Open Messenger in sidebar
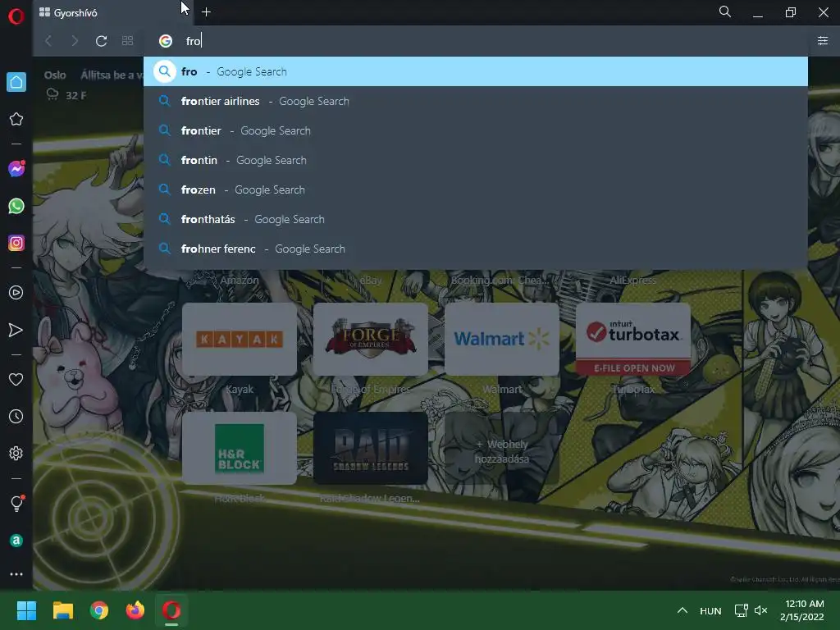The image size is (840, 630). tap(16, 169)
